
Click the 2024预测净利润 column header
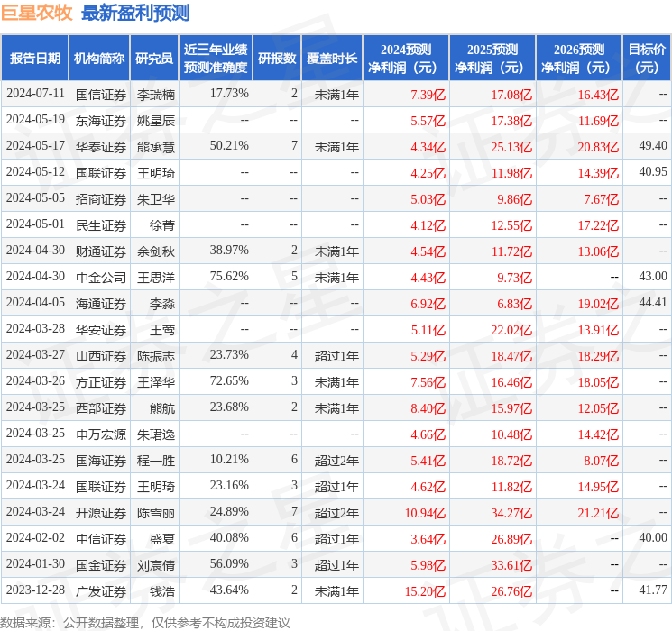(406, 59)
